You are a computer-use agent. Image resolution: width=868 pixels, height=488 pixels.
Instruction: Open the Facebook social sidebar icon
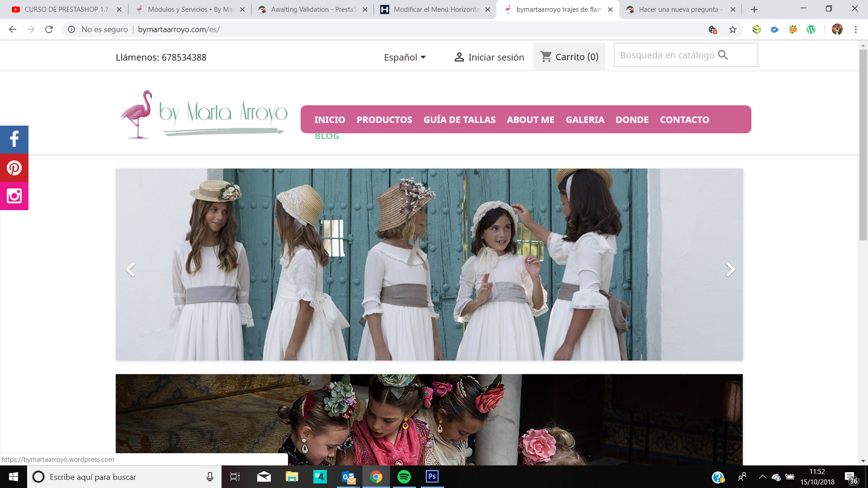point(14,139)
